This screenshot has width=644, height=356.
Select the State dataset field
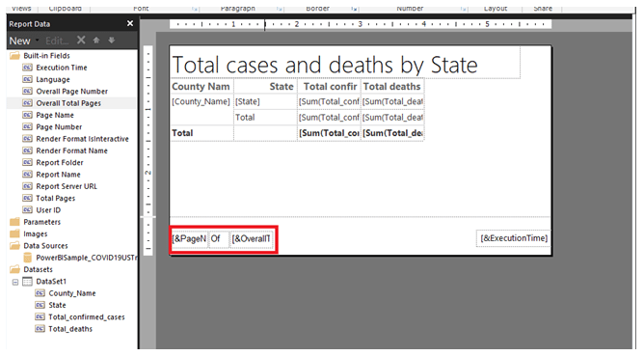coord(57,306)
